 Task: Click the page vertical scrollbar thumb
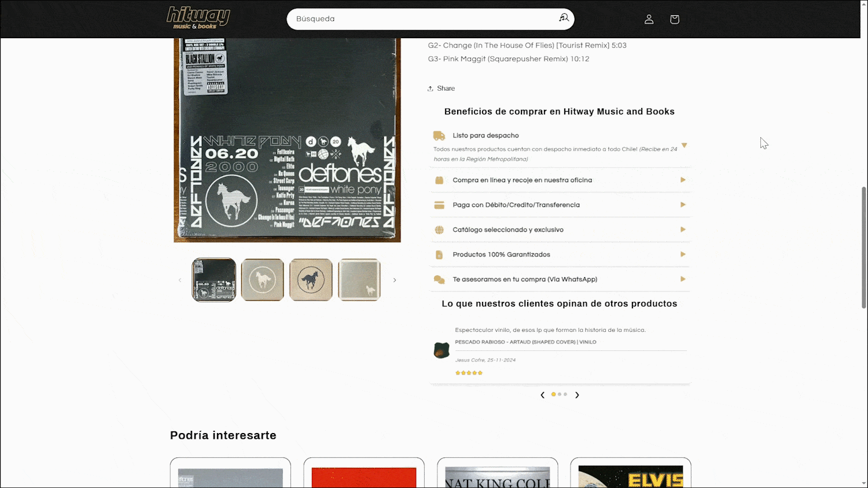pyautogui.click(x=864, y=247)
